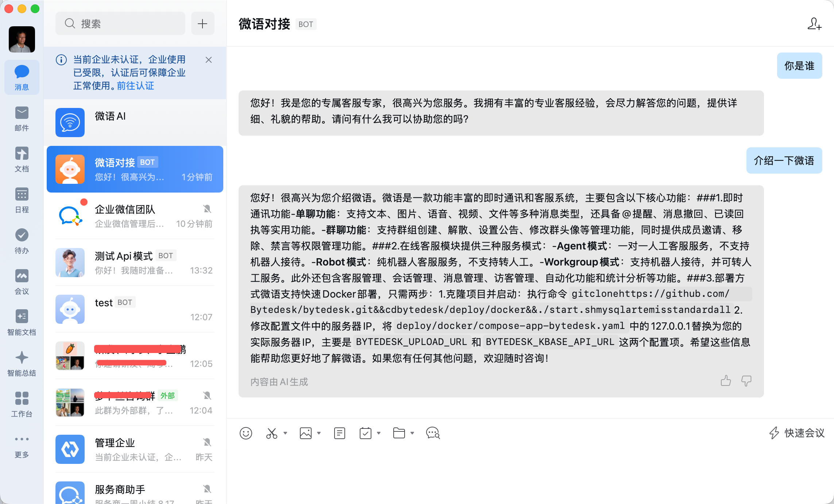Show 更多 more options in sidebar
This screenshot has height=504, width=834.
pyautogui.click(x=22, y=445)
